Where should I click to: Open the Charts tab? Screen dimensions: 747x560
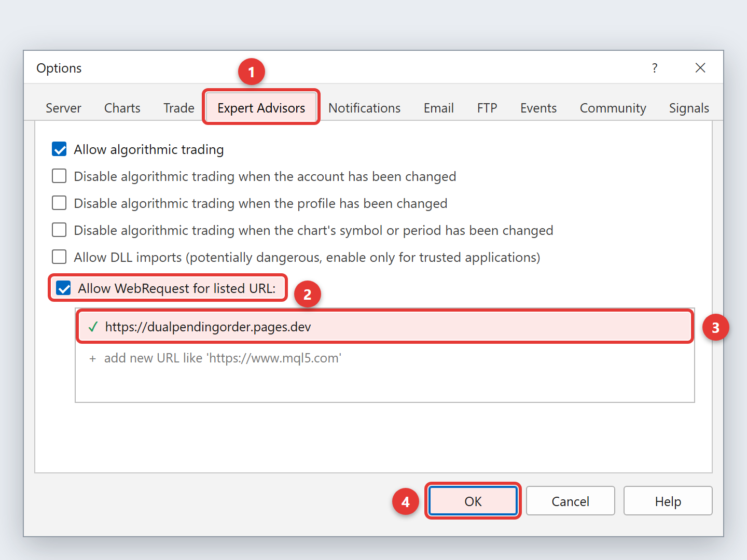122,108
